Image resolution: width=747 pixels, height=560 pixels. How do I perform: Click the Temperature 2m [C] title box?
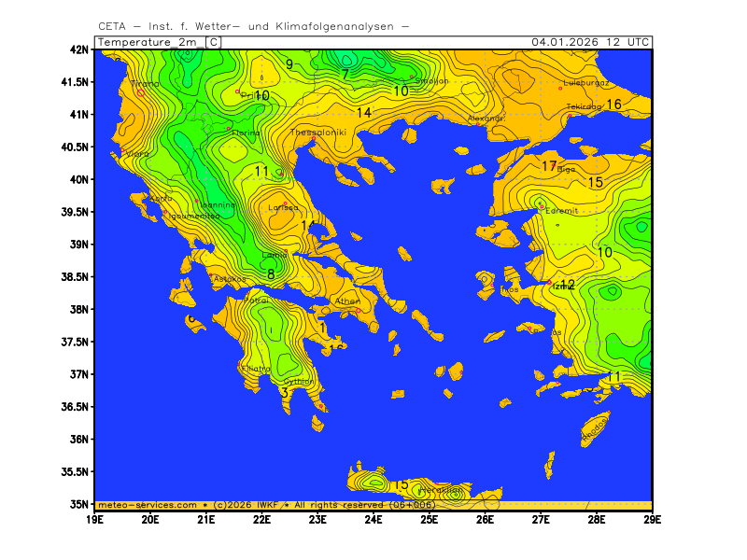pyautogui.click(x=159, y=42)
